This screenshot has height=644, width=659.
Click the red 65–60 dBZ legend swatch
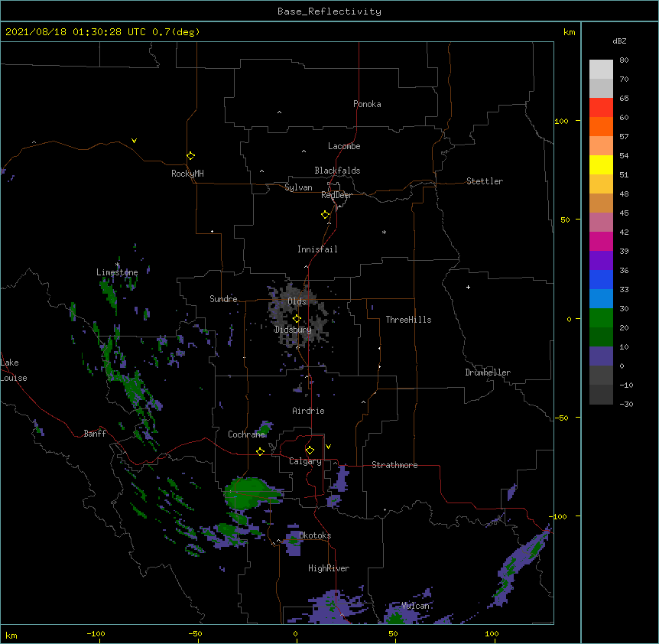(x=601, y=107)
